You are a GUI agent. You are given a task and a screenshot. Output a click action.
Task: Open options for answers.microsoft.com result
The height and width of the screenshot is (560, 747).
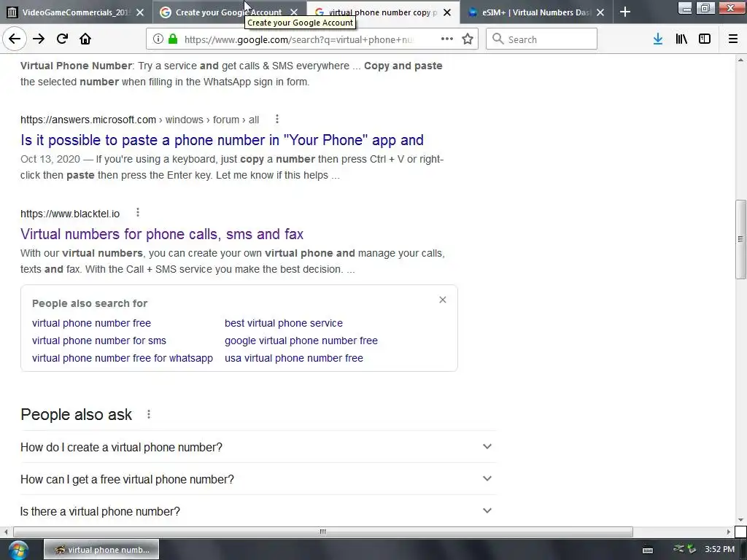[276, 119]
